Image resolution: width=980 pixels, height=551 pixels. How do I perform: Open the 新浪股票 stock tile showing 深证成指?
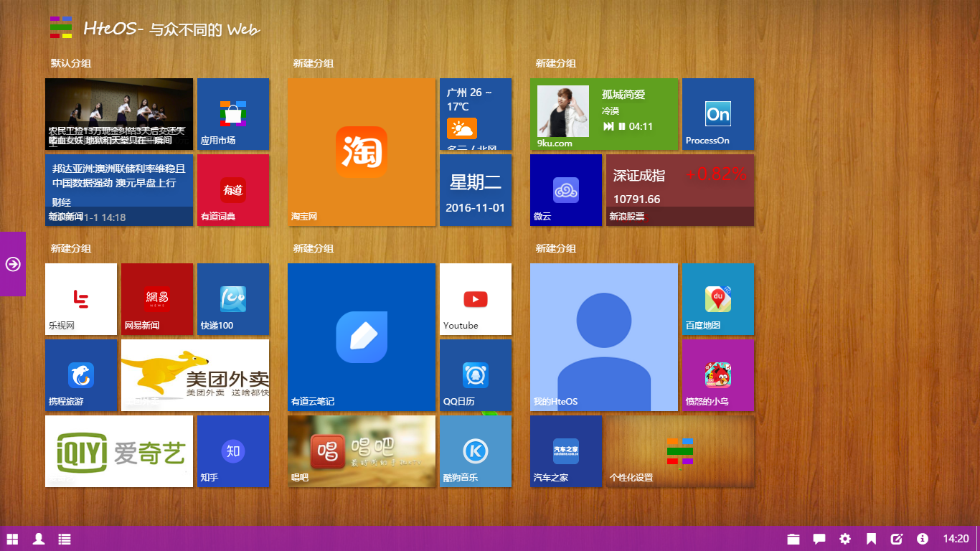680,190
